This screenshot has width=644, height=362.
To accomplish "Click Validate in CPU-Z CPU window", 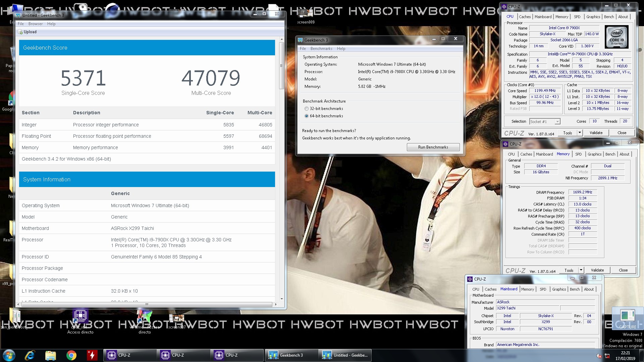I will click(596, 133).
